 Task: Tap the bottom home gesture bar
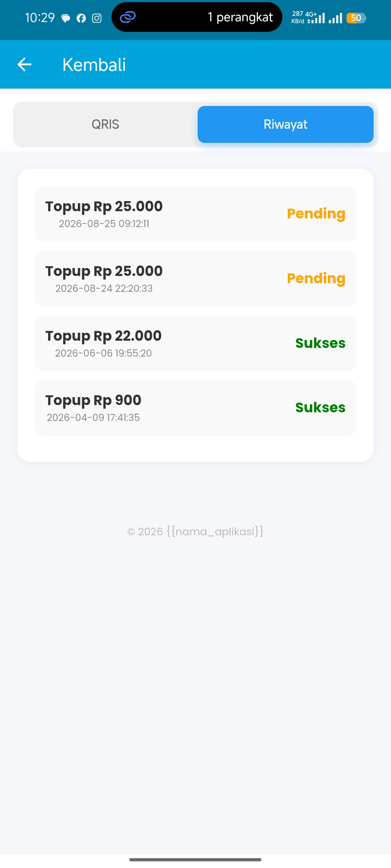[x=195, y=860]
